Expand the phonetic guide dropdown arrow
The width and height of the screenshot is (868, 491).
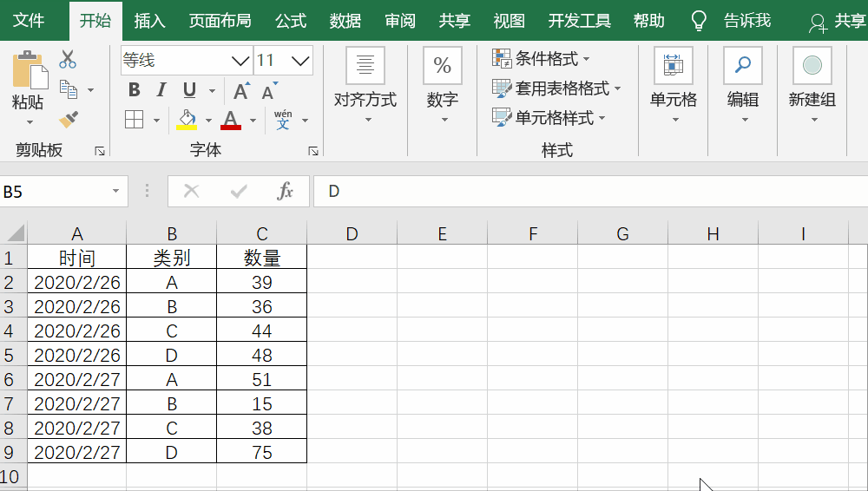tap(305, 120)
